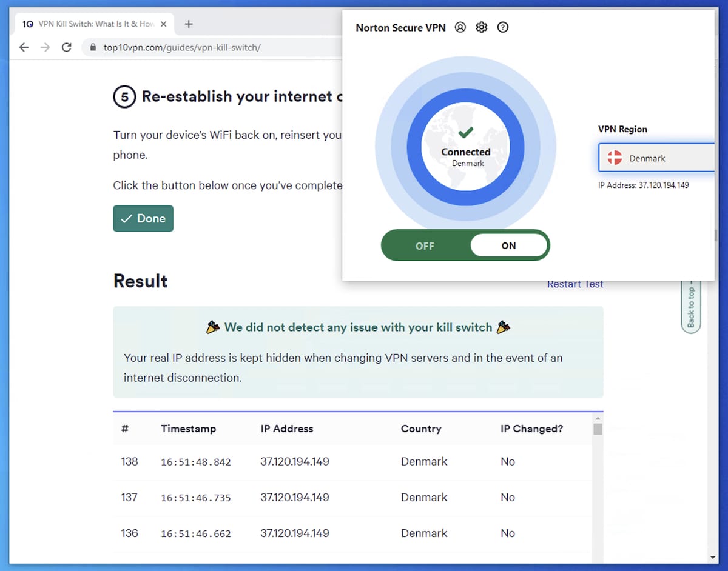This screenshot has width=728, height=571.
Task: Open the Norton account profile icon
Action: click(x=460, y=27)
